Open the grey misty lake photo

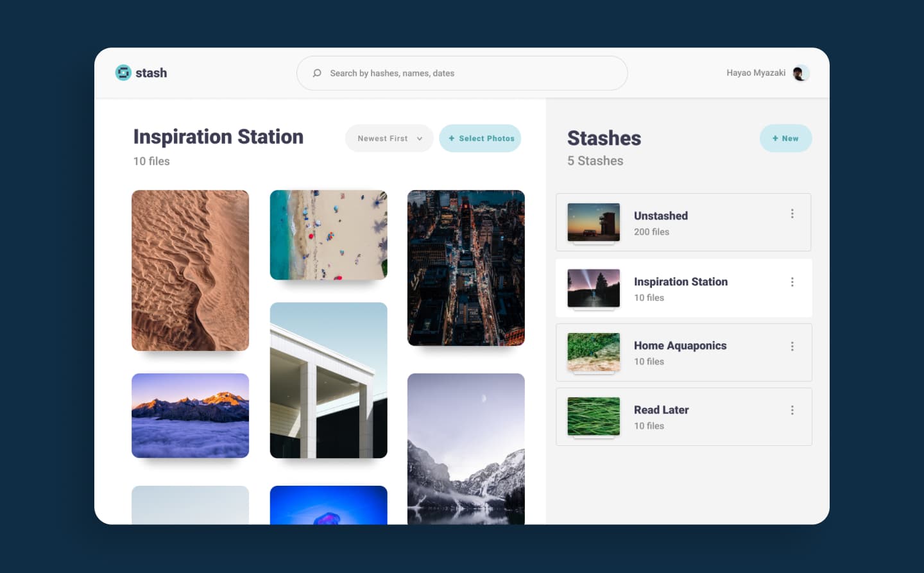point(466,449)
